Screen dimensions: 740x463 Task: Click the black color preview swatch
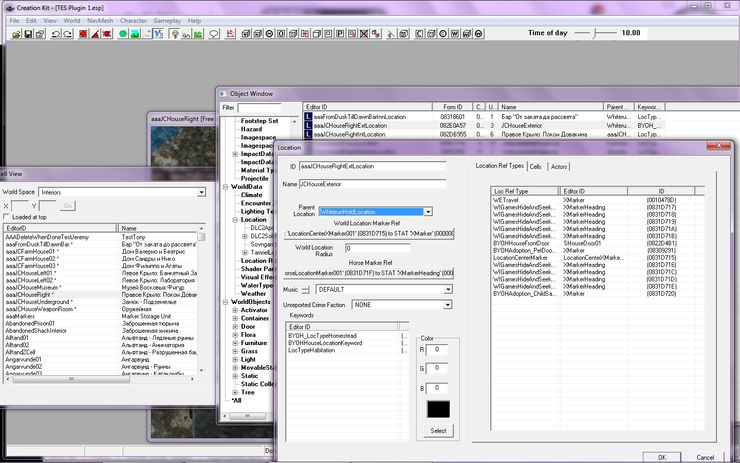[x=438, y=408]
